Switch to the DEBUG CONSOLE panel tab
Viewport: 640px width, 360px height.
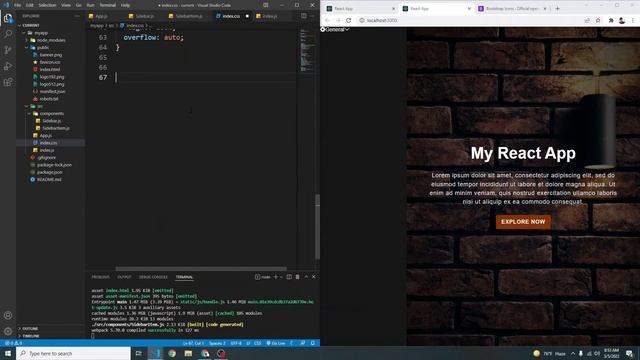[x=153, y=277]
